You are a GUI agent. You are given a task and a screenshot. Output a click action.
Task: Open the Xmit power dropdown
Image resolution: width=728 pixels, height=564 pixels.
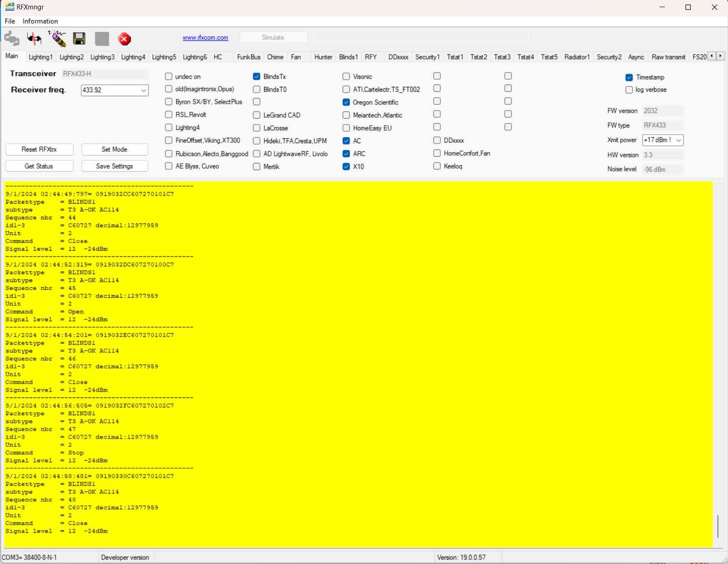click(x=678, y=140)
